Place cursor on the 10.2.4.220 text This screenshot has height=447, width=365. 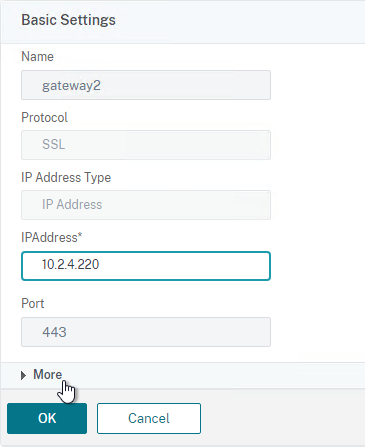click(x=71, y=265)
